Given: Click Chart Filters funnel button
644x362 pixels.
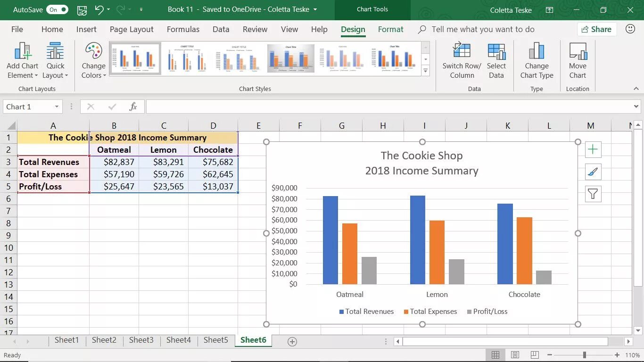Looking at the screenshot, I should tap(593, 194).
